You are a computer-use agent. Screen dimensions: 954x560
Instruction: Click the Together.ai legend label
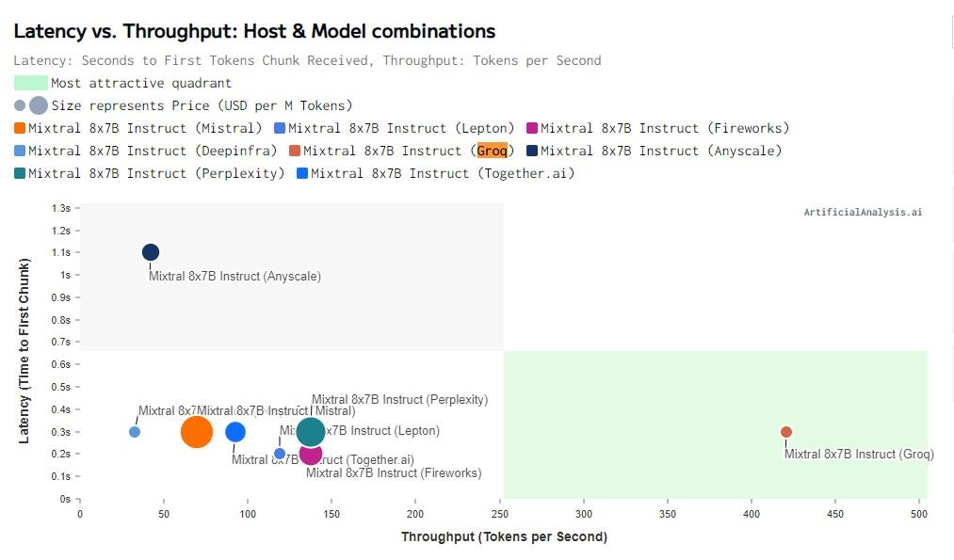click(442, 173)
